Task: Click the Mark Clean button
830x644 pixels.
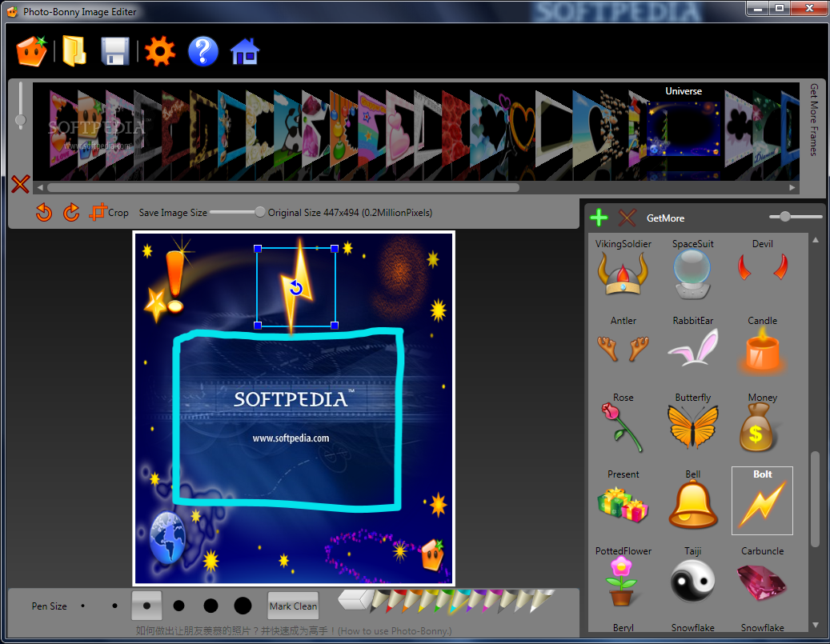Action: pyautogui.click(x=293, y=606)
